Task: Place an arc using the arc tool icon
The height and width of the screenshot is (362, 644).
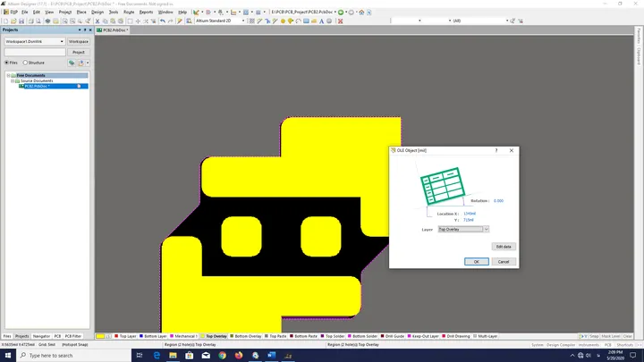Action: click(x=298, y=21)
